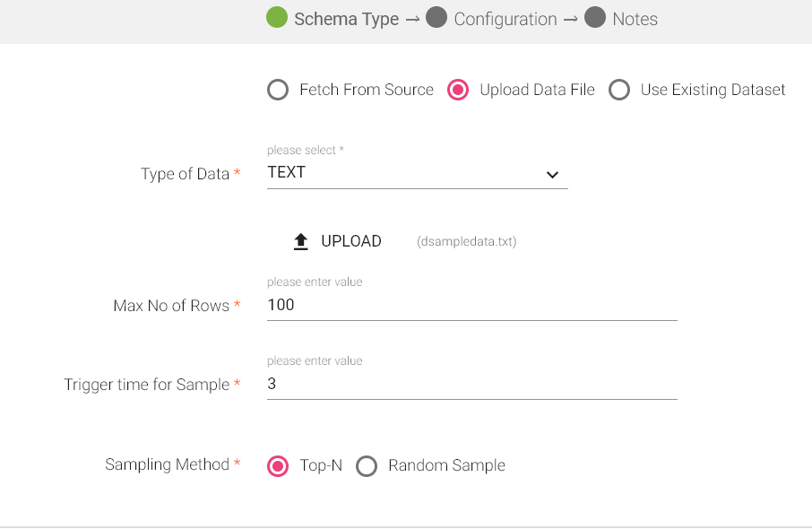
Task: Focus the Max No of Rows field
Action: coord(471,305)
